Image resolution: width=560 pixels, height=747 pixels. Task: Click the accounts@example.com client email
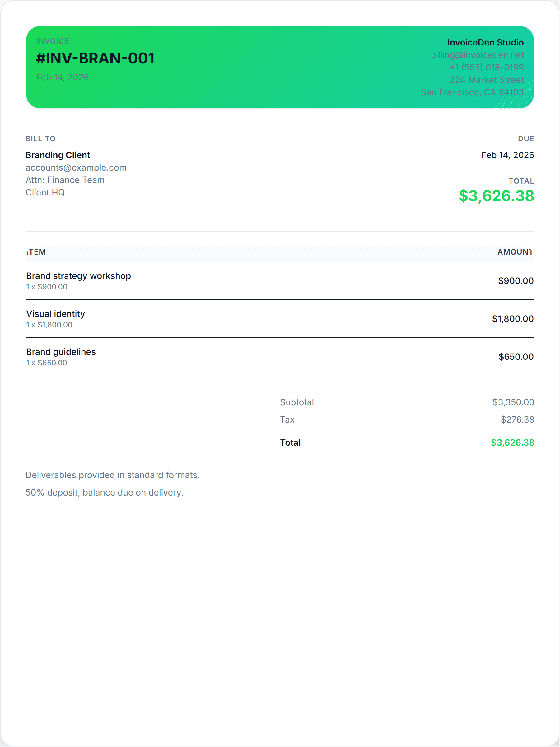[x=76, y=167]
